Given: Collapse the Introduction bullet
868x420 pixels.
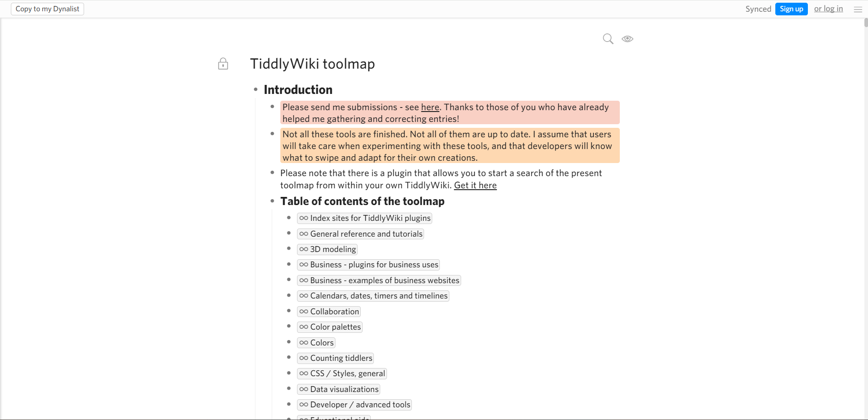Looking at the screenshot, I should pos(256,89).
